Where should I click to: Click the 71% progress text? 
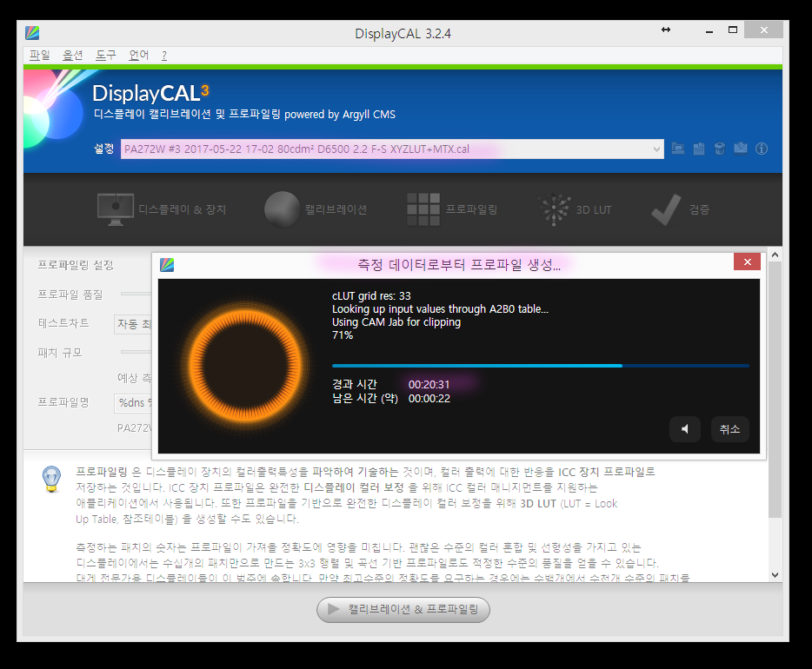(343, 335)
